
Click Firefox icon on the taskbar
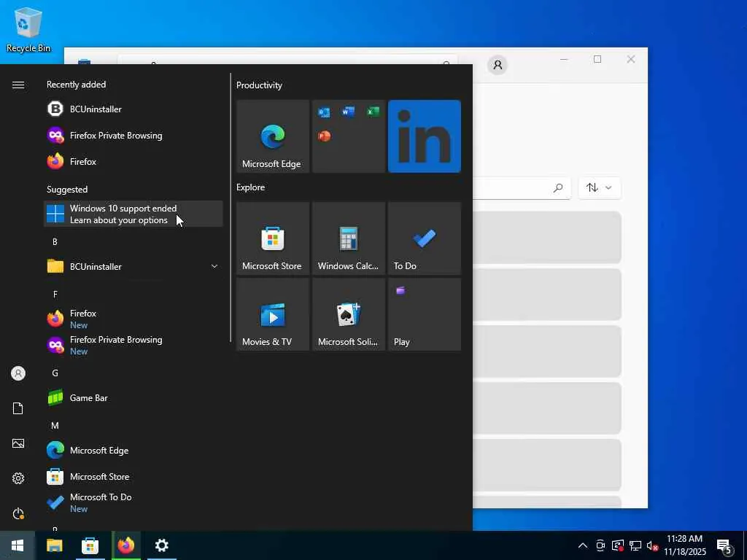(126, 545)
